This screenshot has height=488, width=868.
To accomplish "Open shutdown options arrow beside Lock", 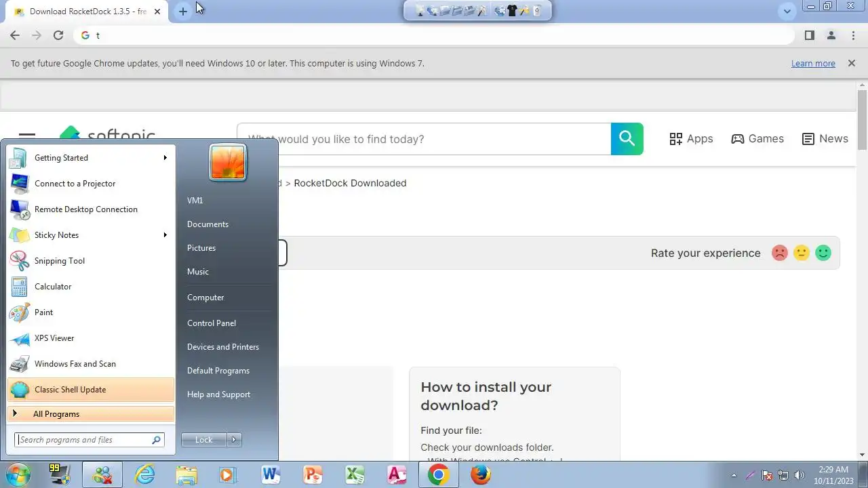I will 234,440.
